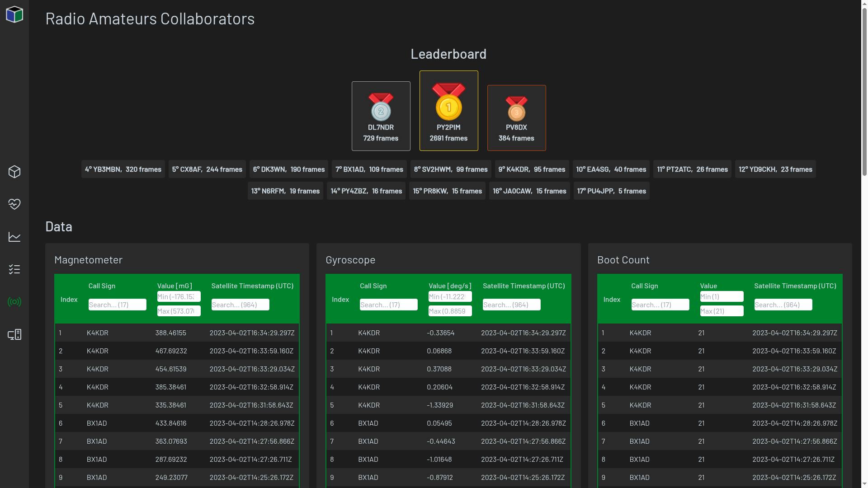The image size is (868, 488).
Task: Click the cube logo icon at top-left
Action: click(x=14, y=14)
